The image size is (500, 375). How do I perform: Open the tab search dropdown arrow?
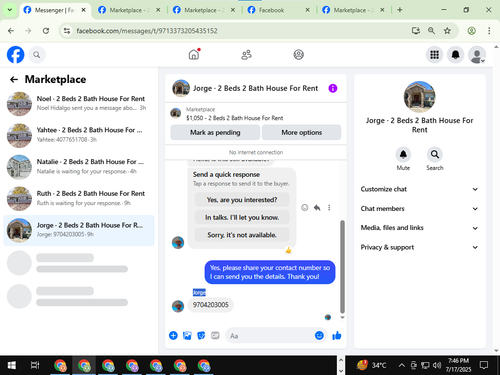[x=10, y=10]
